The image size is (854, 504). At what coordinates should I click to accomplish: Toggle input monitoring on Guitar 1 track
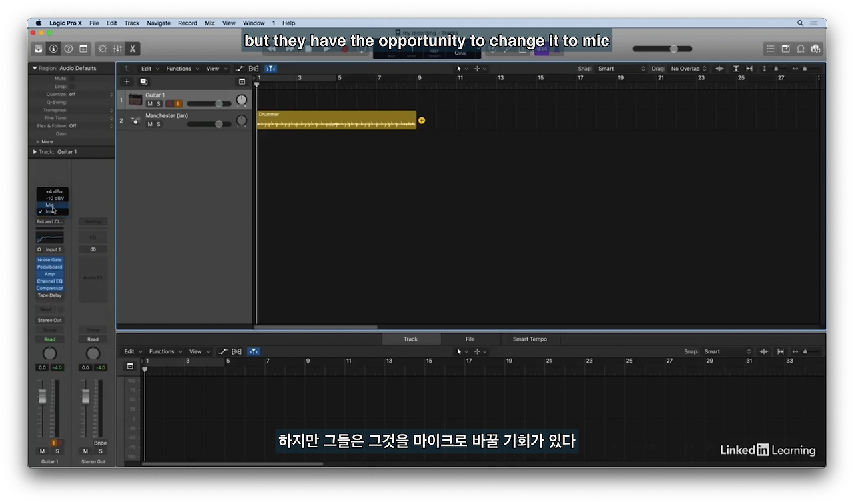[178, 104]
